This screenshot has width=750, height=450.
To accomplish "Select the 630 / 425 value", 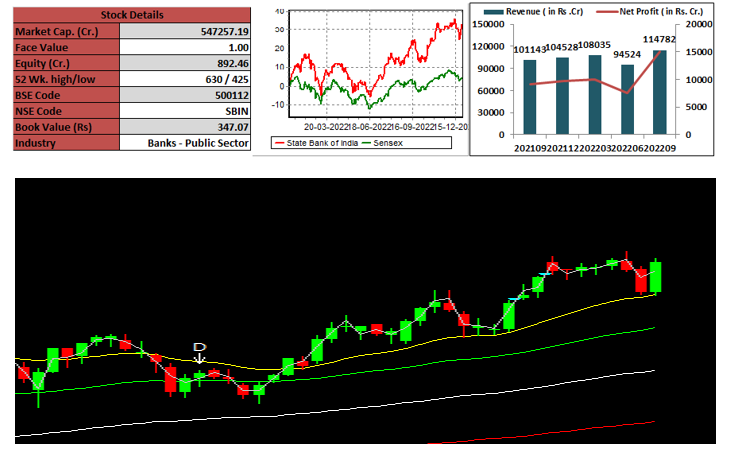I will tap(227, 79).
